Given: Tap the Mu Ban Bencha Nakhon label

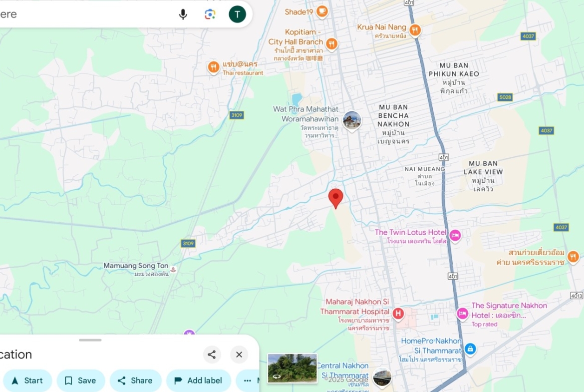Looking at the screenshot, I should tap(393, 124).
